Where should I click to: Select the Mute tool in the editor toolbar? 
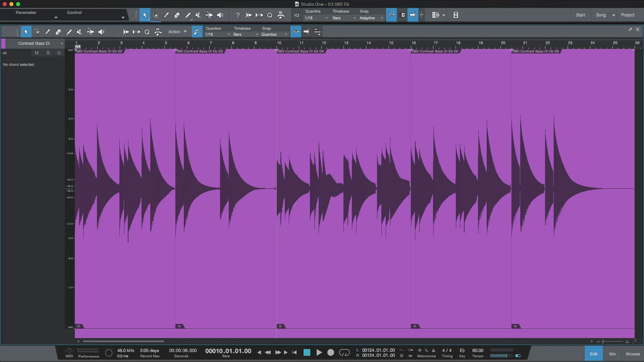coord(79,32)
